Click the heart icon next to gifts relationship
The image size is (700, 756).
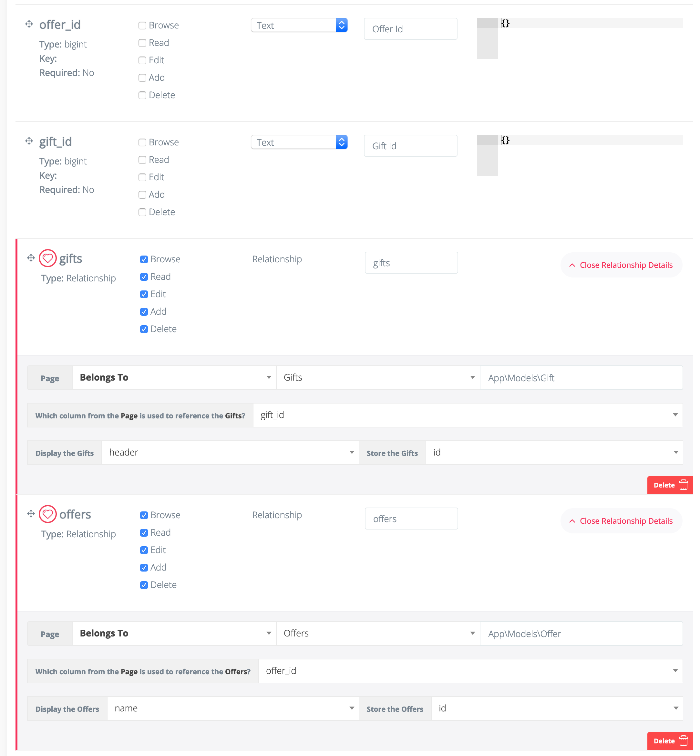(48, 258)
